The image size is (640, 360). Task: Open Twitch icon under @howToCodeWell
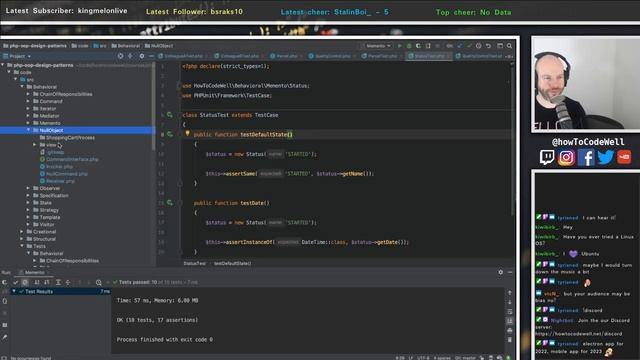click(x=547, y=157)
